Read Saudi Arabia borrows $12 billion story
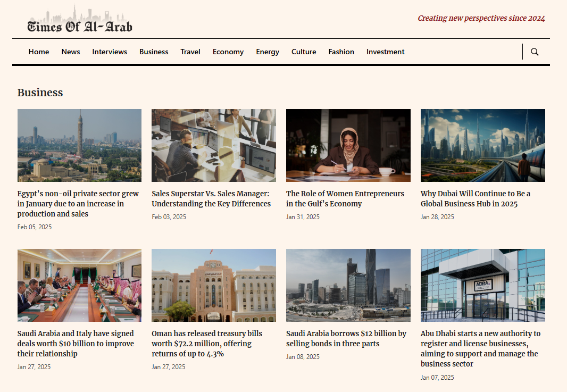 [346, 338]
